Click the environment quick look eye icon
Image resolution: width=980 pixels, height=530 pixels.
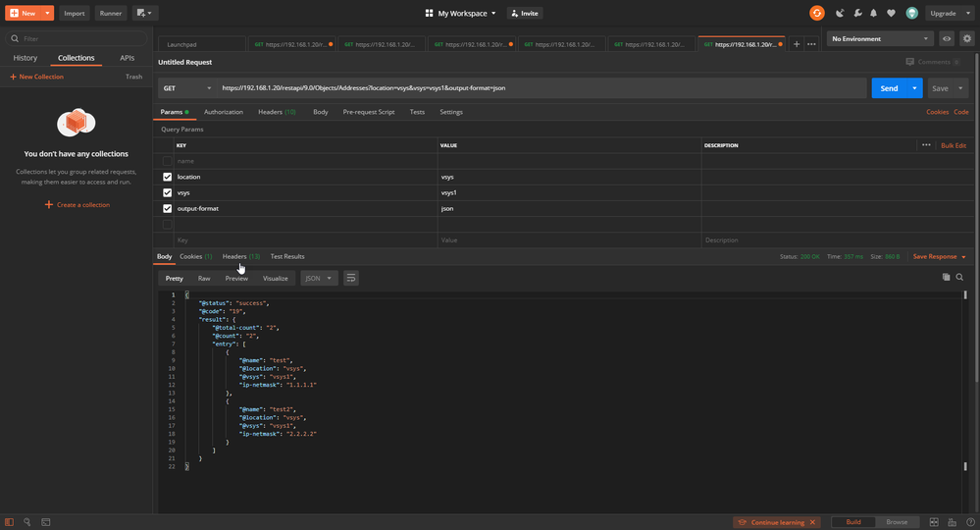[x=947, y=39]
